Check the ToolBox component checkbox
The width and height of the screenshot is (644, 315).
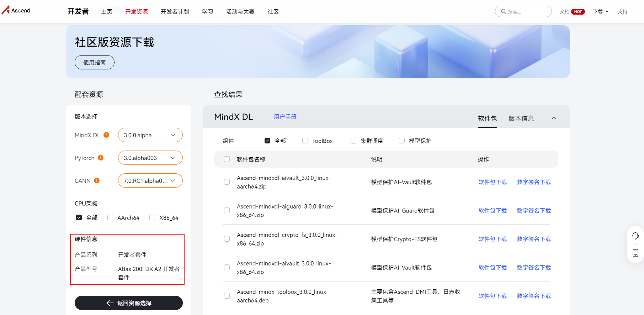tap(305, 141)
